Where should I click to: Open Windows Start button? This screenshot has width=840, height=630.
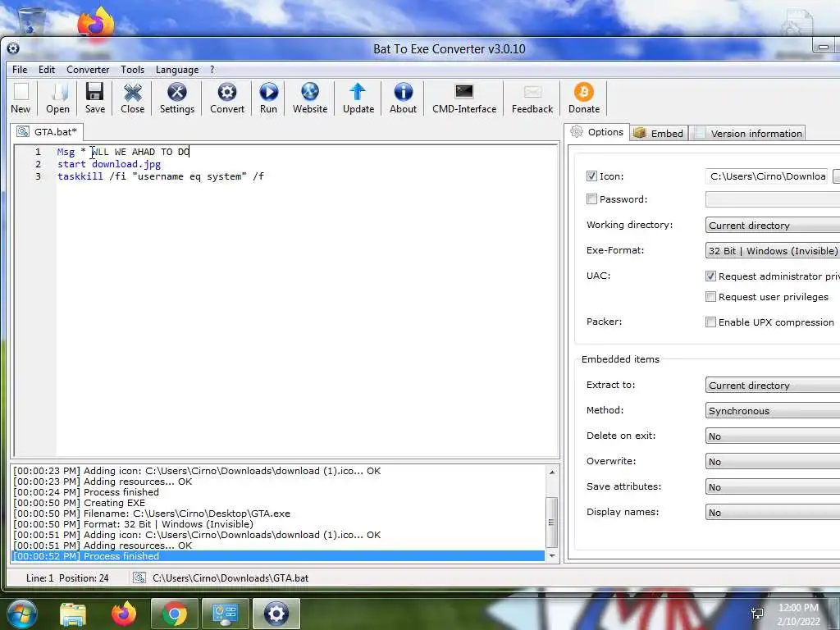21,614
